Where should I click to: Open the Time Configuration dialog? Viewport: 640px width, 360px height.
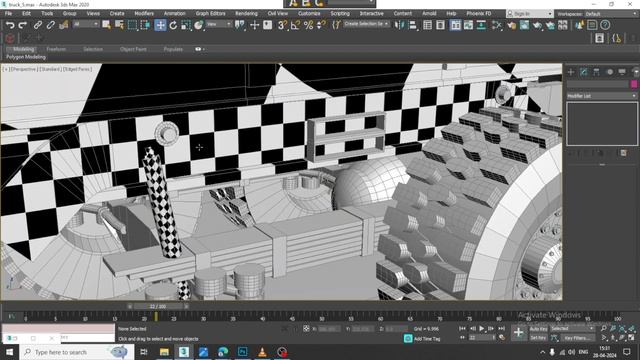click(502, 338)
